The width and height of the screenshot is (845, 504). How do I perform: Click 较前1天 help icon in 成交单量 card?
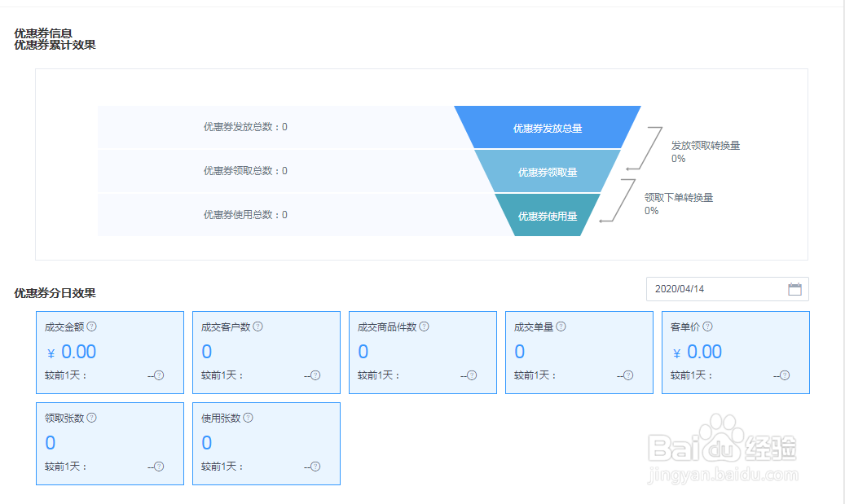click(x=627, y=375)
